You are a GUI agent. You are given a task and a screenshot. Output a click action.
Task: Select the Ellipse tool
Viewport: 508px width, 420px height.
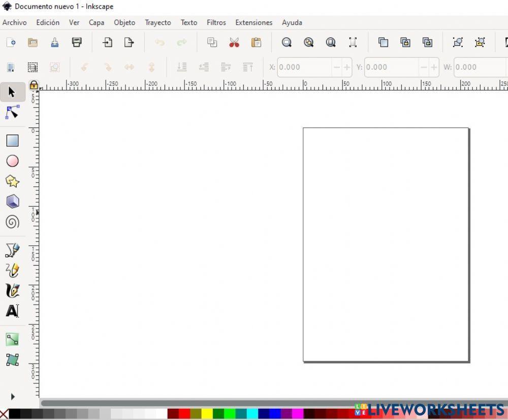click(x=12, y=161)
